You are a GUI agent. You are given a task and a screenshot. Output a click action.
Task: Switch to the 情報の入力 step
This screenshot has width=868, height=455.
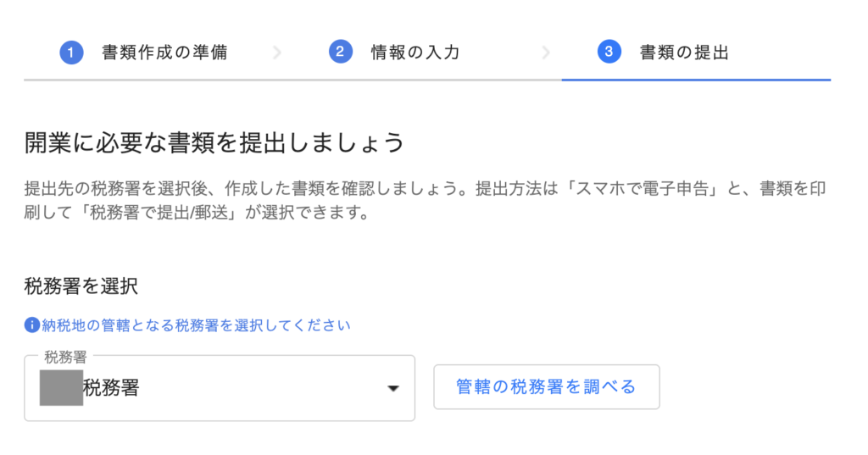415,53
